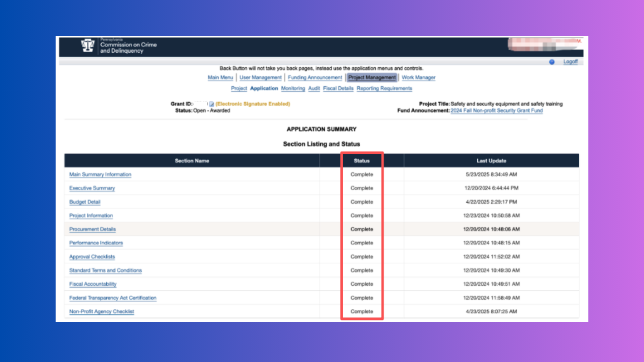
Task: Open Federal Transparency Act Certification section
Action: click(x=113, y=298)
